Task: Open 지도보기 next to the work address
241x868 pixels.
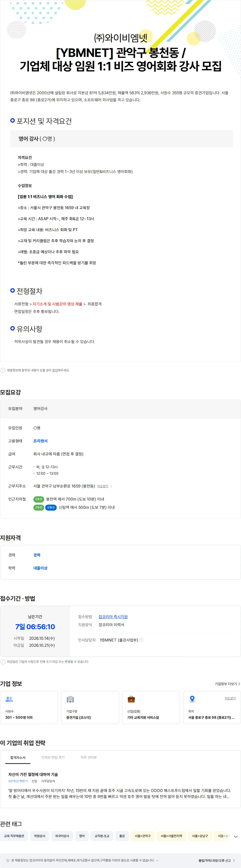Action: 102,486
